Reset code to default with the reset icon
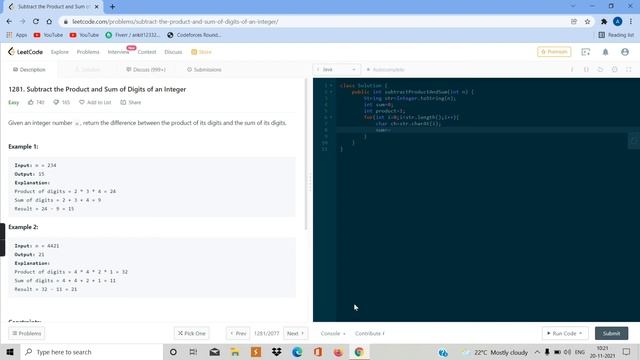This screenshot has width=640, height=360. pos(600,70)
